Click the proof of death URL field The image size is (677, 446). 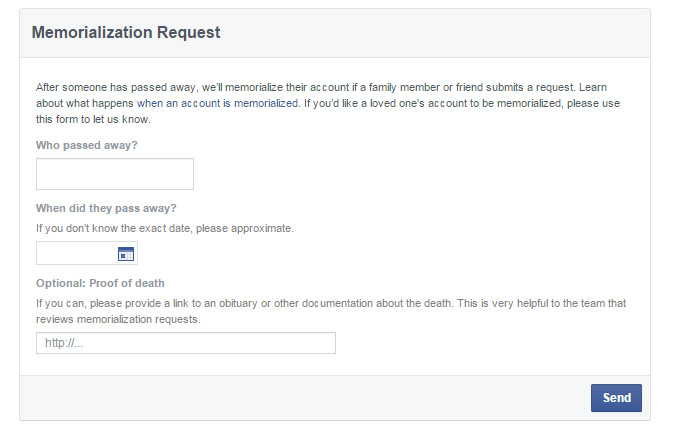(186, 343)
